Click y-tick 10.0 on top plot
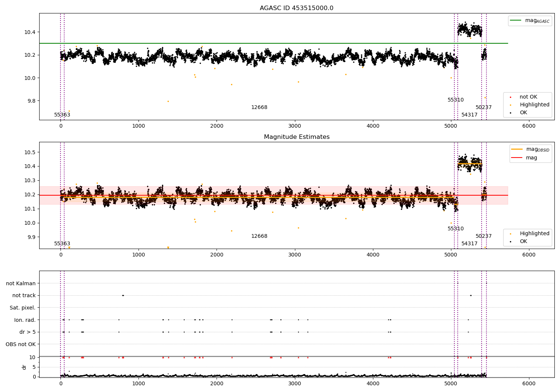The width and height of the screenshot is (560, 392). pos(30,78)
